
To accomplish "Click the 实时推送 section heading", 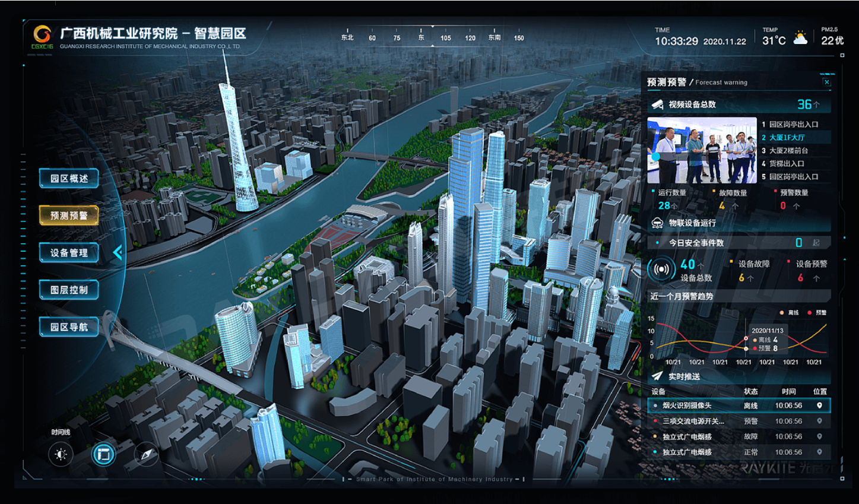I will 684,376.
